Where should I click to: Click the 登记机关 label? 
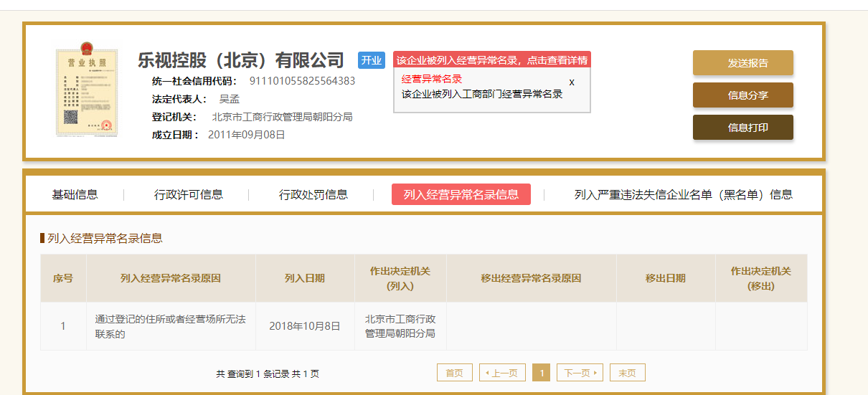pyautogui.click(x=174, y=117)
